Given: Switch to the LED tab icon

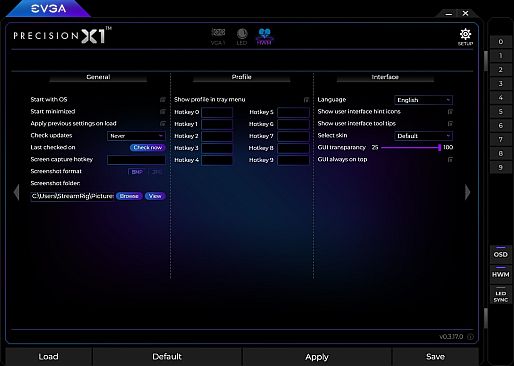Looking at the screenshot, I should (242, 37).
